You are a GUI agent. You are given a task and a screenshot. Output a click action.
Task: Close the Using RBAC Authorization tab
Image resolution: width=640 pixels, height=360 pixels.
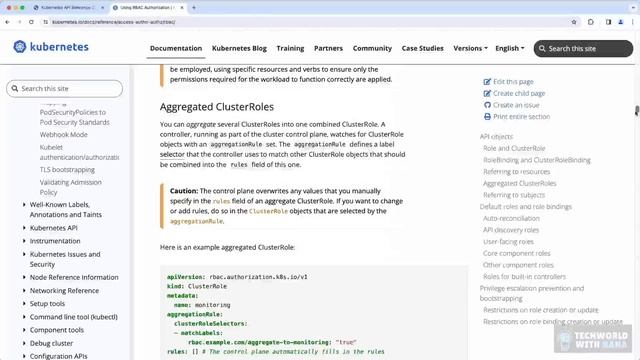click(182, 7)
